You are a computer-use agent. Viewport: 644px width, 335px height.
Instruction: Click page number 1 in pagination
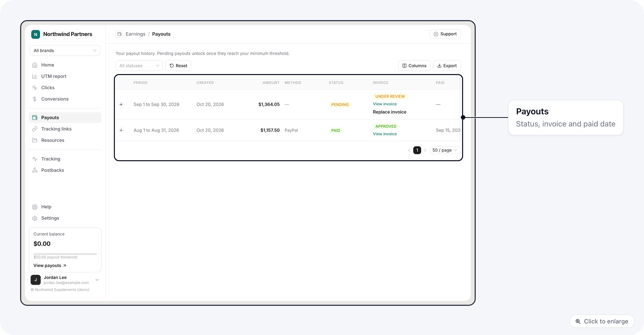417,150
